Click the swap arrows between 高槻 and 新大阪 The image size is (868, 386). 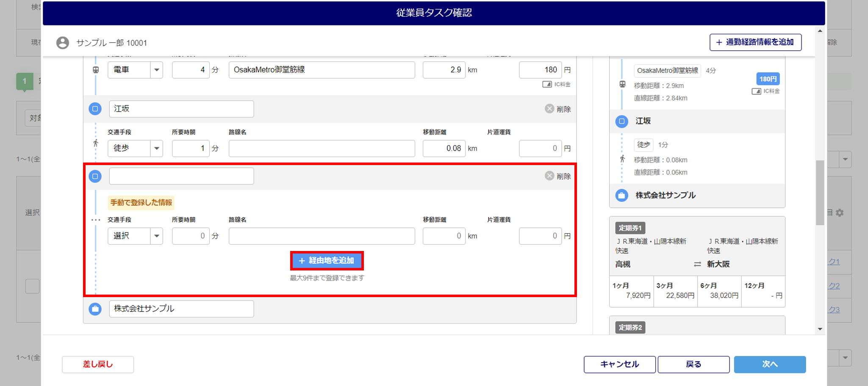pyautogui.click(x=697, y=264)
